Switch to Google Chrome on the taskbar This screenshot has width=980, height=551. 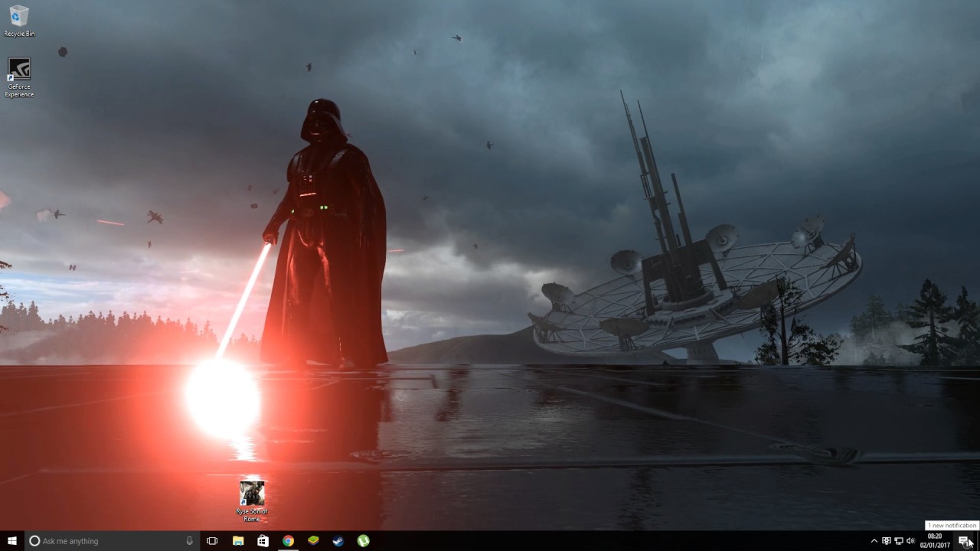288,541
